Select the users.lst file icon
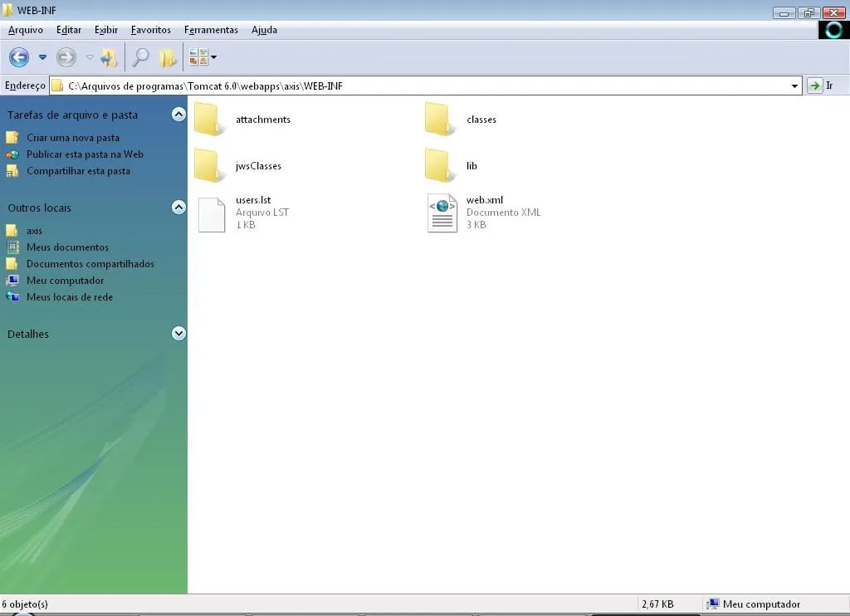 [212, 215]
